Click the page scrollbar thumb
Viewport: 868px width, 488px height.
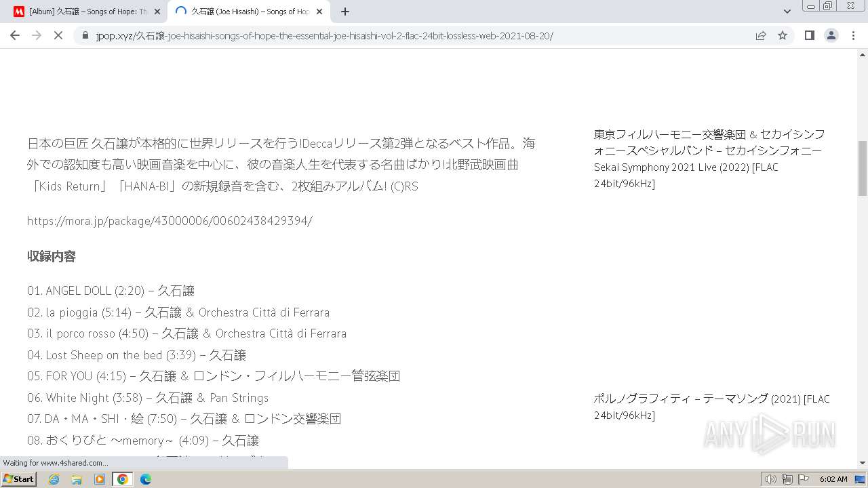tap(863, 167)
